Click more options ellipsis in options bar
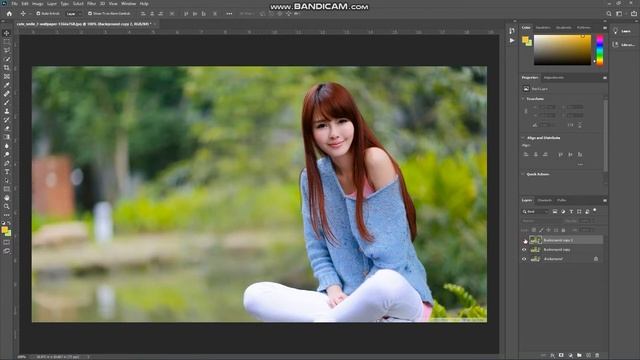The image size is (640, 360). point(229,13)
